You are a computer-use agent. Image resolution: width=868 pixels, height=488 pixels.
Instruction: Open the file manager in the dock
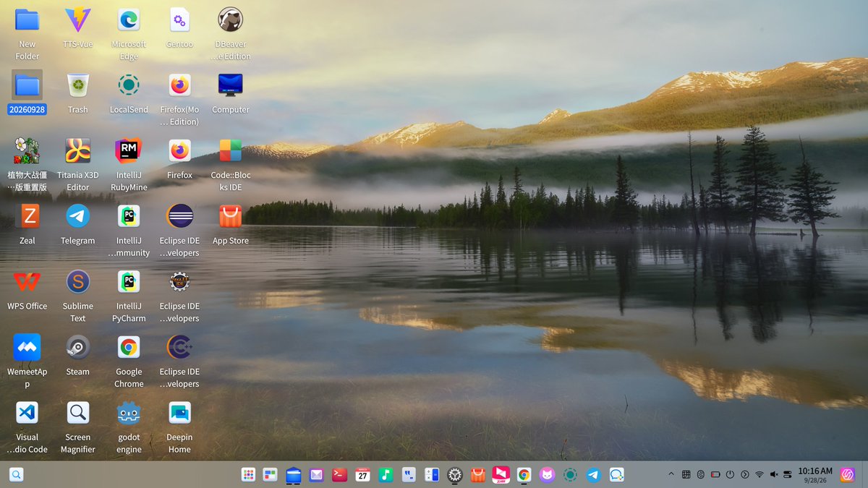[294, 474]
